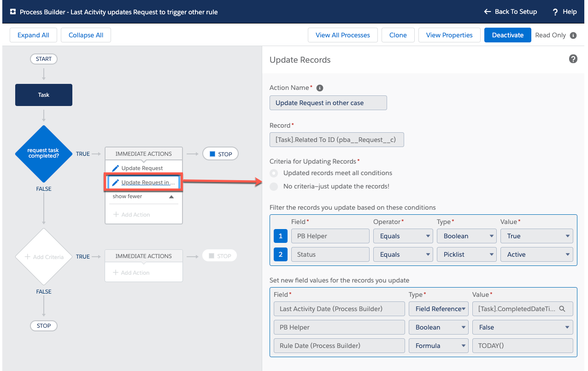The width and height of the screenshot is (588, 371).
Task: Click Add Action under IMMEDIATE ACTIONS
Action: pos(143,214)
